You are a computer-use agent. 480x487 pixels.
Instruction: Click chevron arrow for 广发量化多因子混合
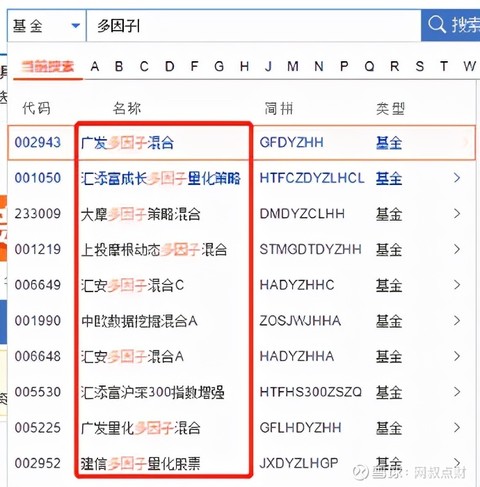pos(457,428)
